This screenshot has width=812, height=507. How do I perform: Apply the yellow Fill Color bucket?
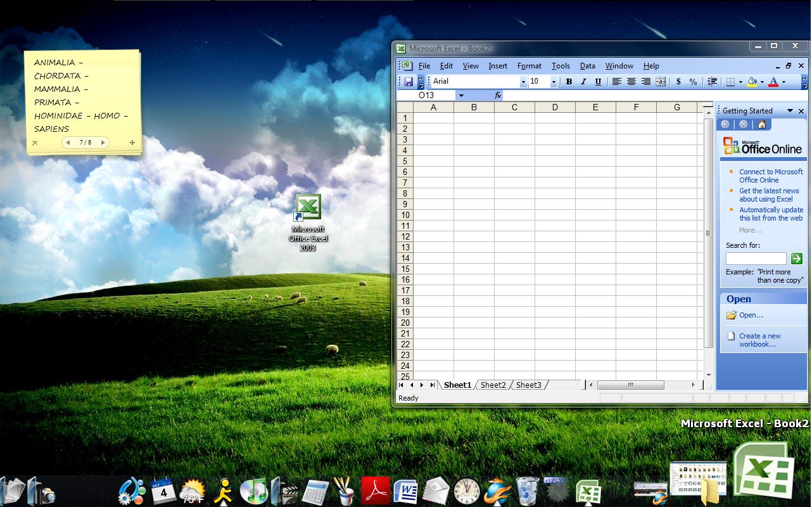click(x=752, y=82)
